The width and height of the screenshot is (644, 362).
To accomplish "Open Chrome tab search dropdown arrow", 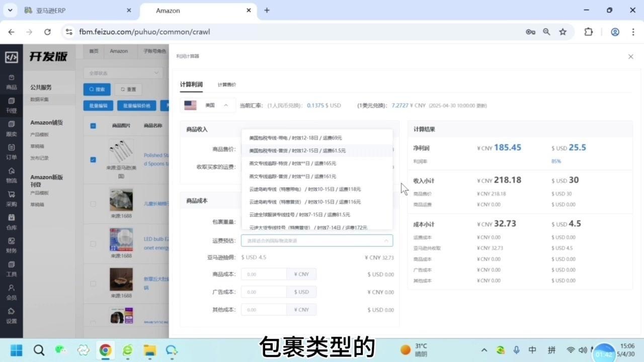I will tap(10, 10).
